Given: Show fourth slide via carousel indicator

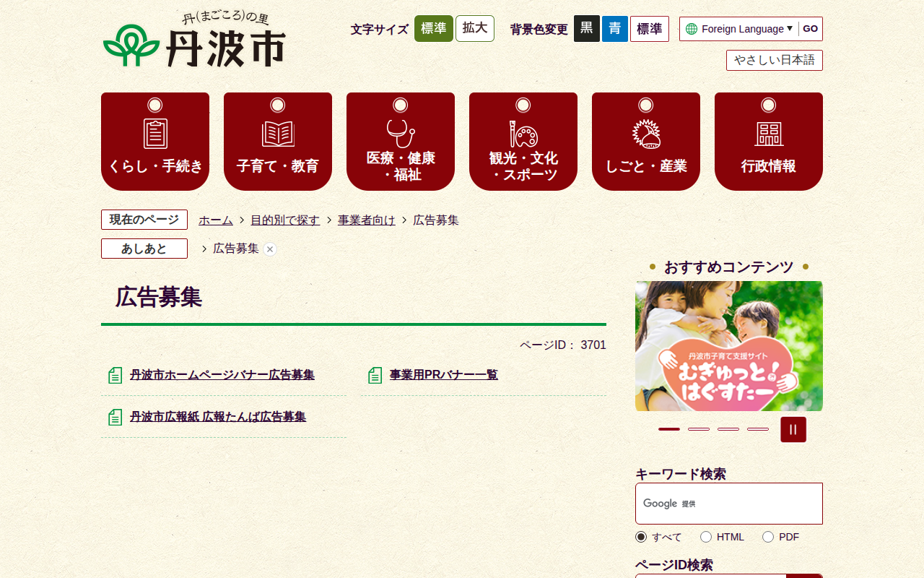Looking at the screenshot, I should (x=758, y=429).
